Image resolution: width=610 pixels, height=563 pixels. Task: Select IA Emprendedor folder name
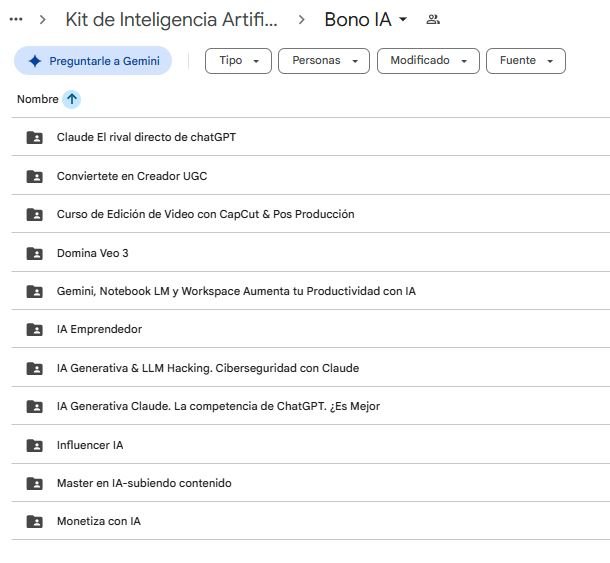tap(99, 329)
